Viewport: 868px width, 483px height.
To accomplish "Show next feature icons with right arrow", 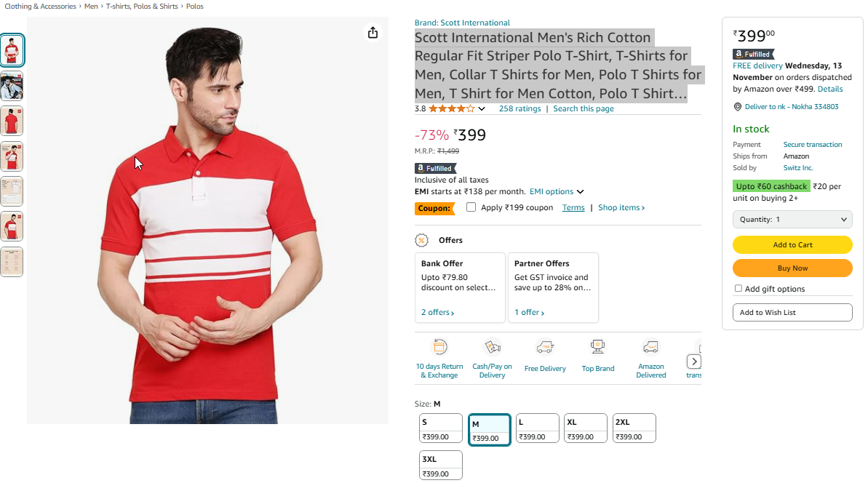I will point(693,362).
